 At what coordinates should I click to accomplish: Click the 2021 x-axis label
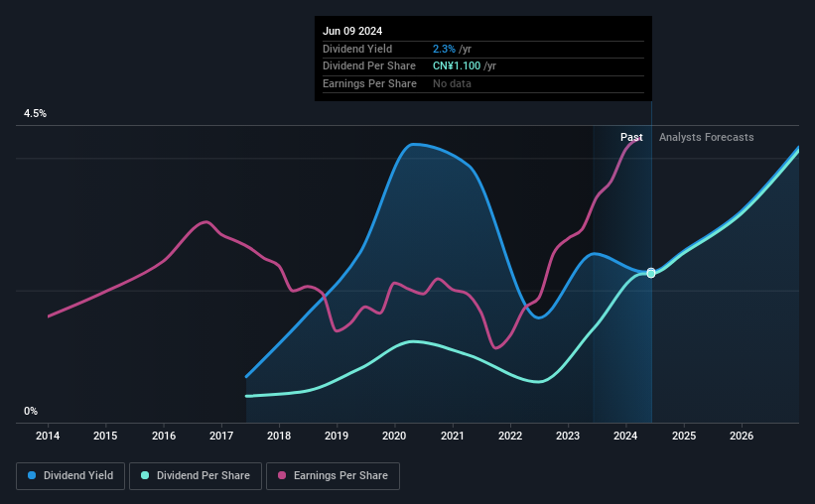point(453,436)
